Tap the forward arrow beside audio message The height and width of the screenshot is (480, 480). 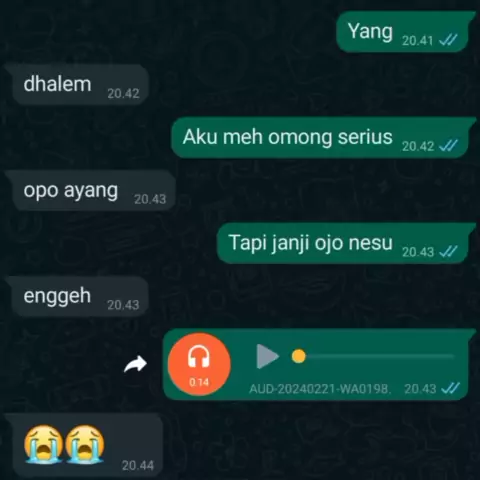coord(135,364)
